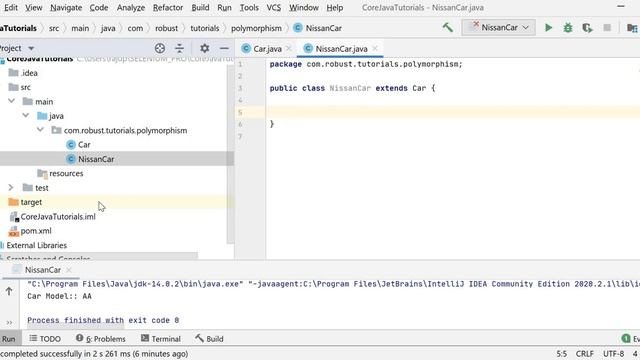Click the Car class icon in tree
The image size is (640, 360).
click(71, 144)
